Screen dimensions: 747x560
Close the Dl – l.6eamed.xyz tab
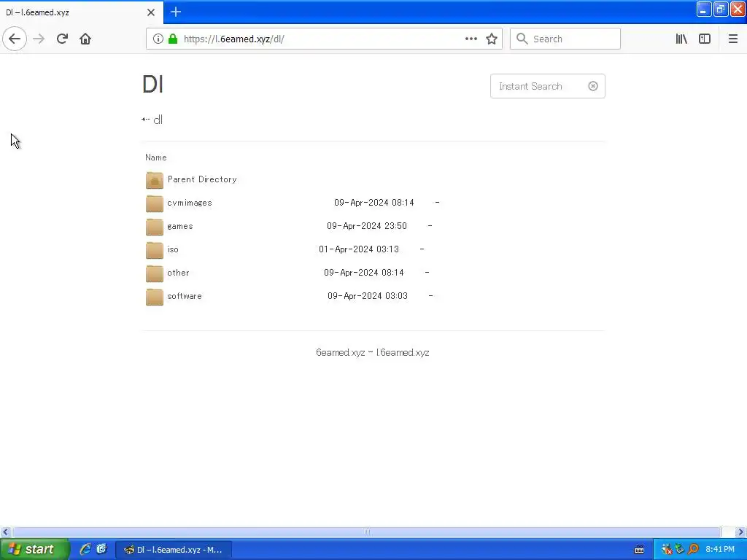(151, 12)
